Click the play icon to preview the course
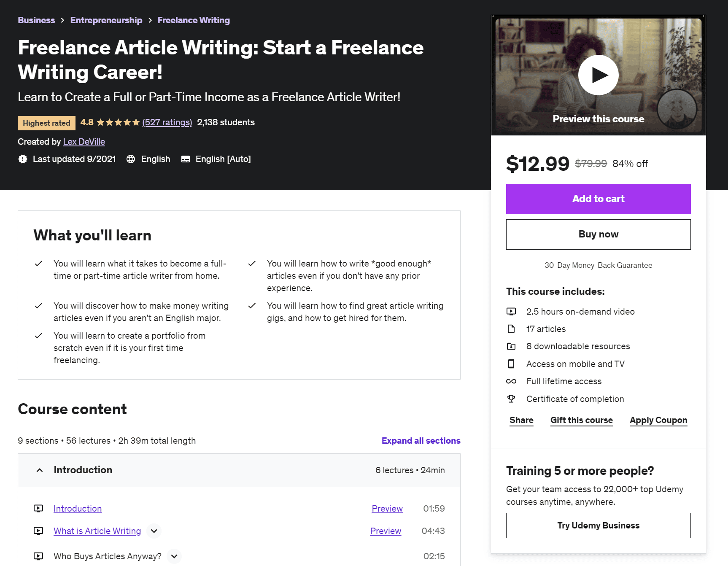728x566 pixels. click(598, 75)
